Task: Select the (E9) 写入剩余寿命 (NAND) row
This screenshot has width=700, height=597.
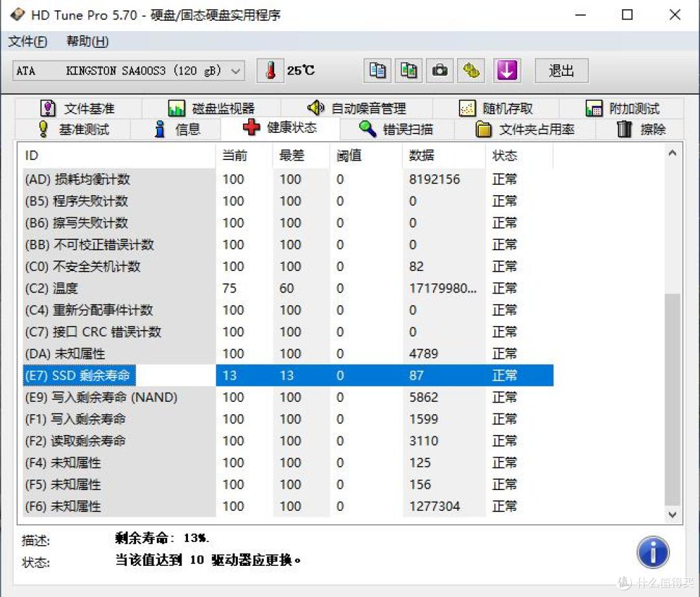Action: coord(288,397)
